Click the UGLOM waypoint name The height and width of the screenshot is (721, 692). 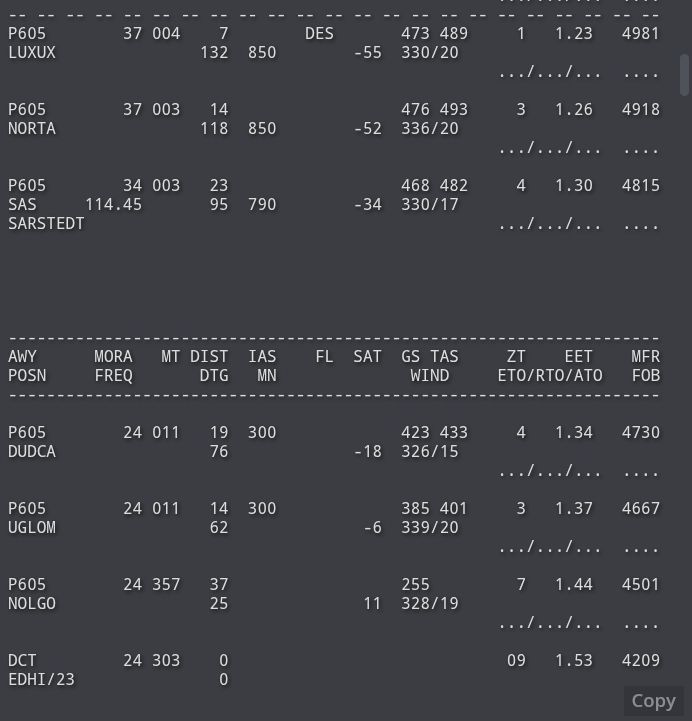[x=32, y=527]
